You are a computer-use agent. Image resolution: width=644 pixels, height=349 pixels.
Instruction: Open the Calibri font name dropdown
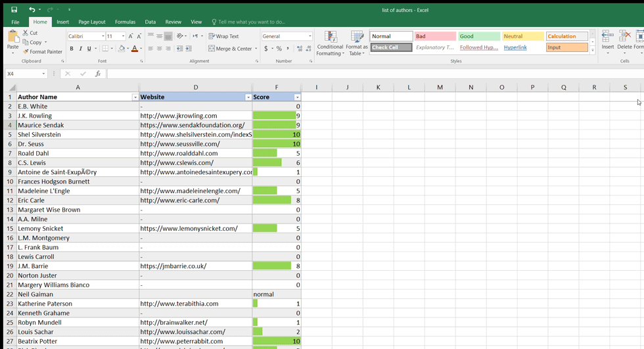103,37
